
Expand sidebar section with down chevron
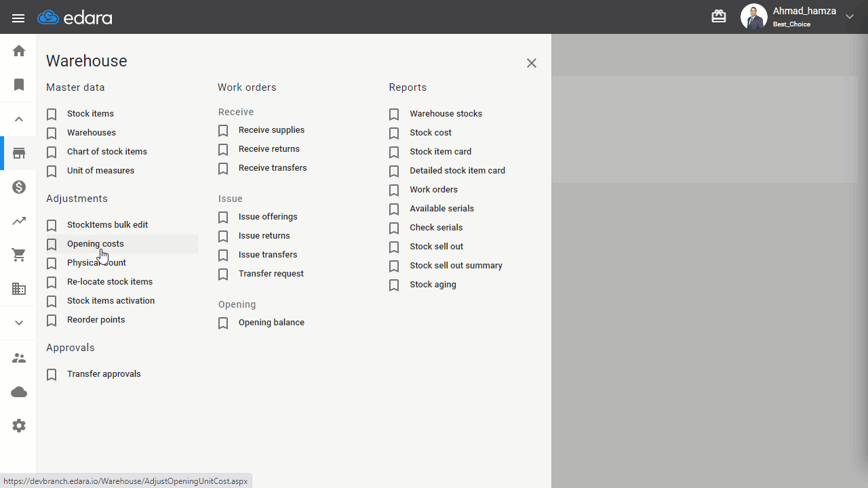(19, 323)
